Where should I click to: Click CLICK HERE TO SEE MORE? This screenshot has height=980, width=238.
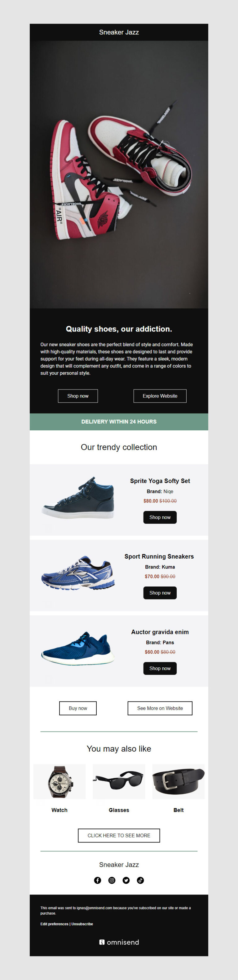click(119, 835)
